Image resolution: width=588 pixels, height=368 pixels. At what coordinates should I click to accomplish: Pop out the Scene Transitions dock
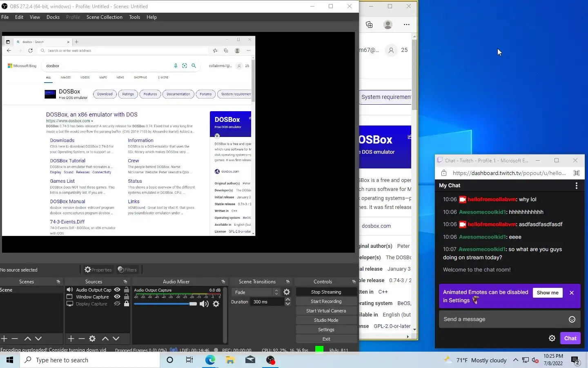tap(287, 282)
